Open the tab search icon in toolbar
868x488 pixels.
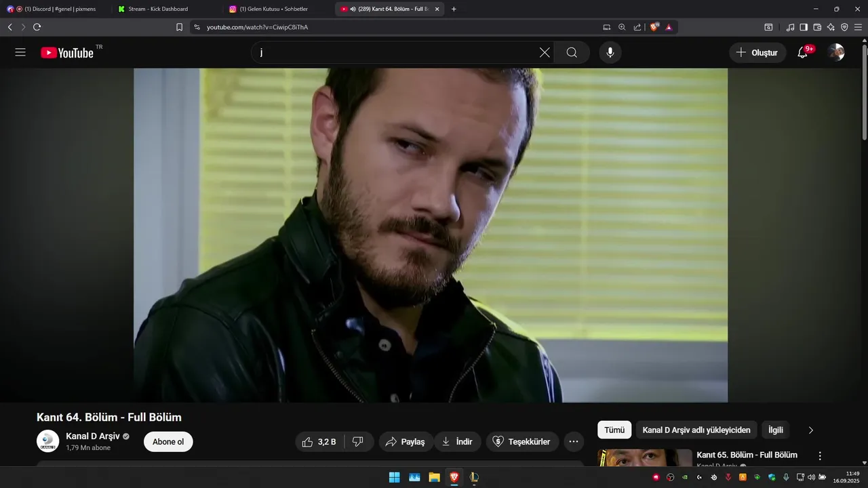[x=768, y=27]
